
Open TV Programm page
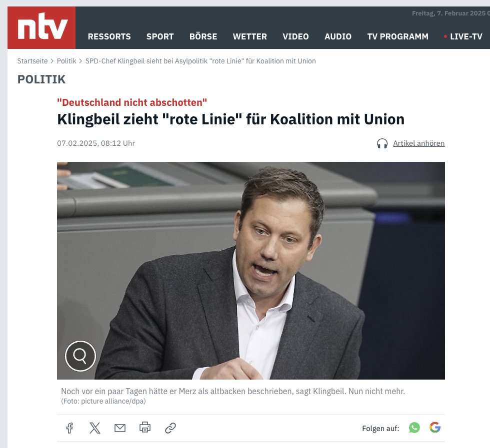tap(398, 36)
